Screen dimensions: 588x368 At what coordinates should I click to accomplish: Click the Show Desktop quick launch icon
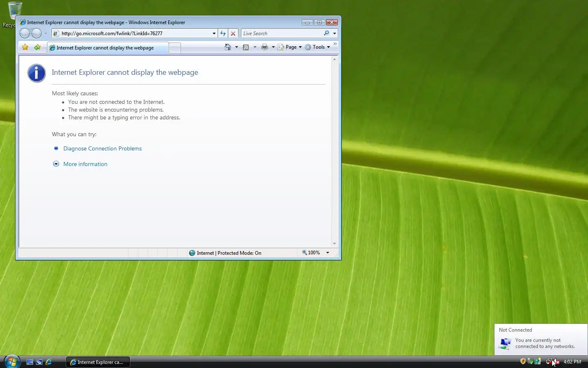tap(30, 362)
